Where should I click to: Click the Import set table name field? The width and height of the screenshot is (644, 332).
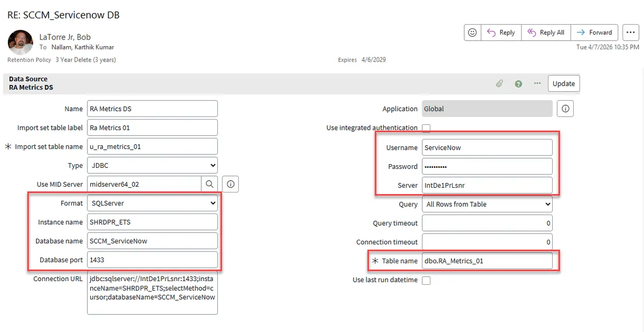click(152, 146)
